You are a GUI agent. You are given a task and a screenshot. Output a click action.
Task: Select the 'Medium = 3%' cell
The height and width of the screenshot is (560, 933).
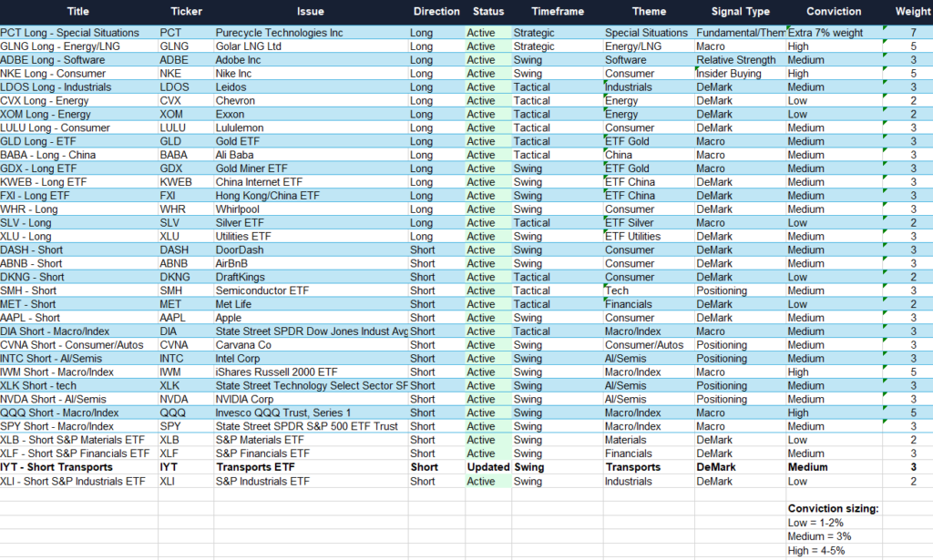pos(834,536)
